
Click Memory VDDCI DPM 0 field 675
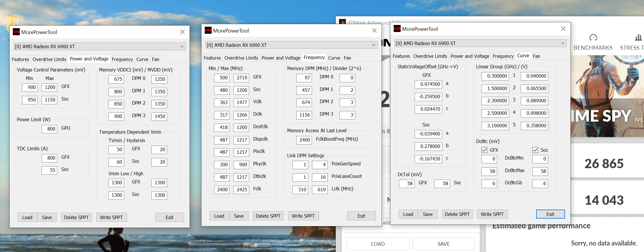116,79
